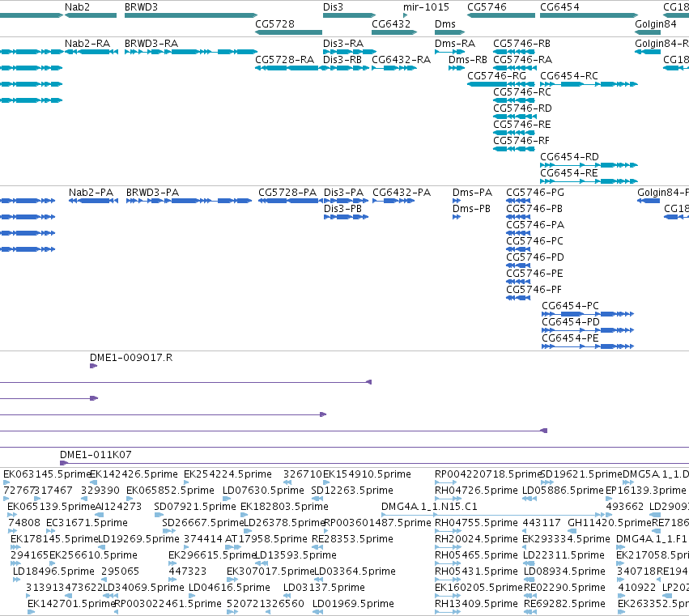Select transcript CG5746-RF
The image size is (689, 616).
tap(521, 141)
